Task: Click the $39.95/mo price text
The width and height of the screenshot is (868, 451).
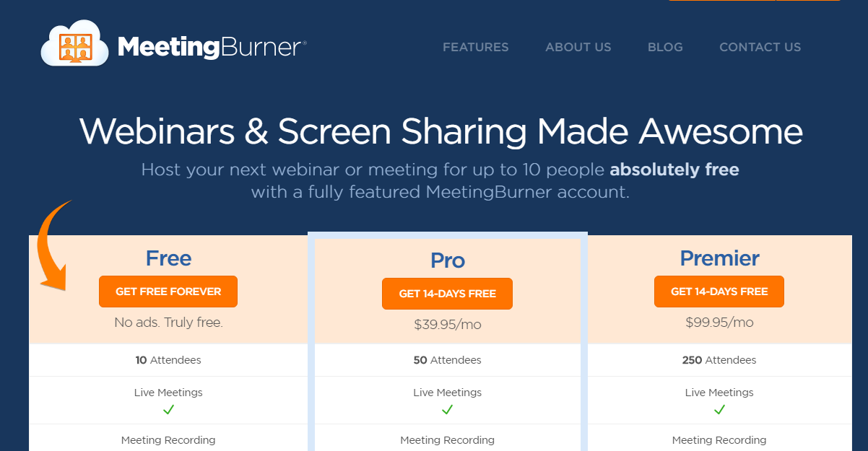Action: [448, 325]
